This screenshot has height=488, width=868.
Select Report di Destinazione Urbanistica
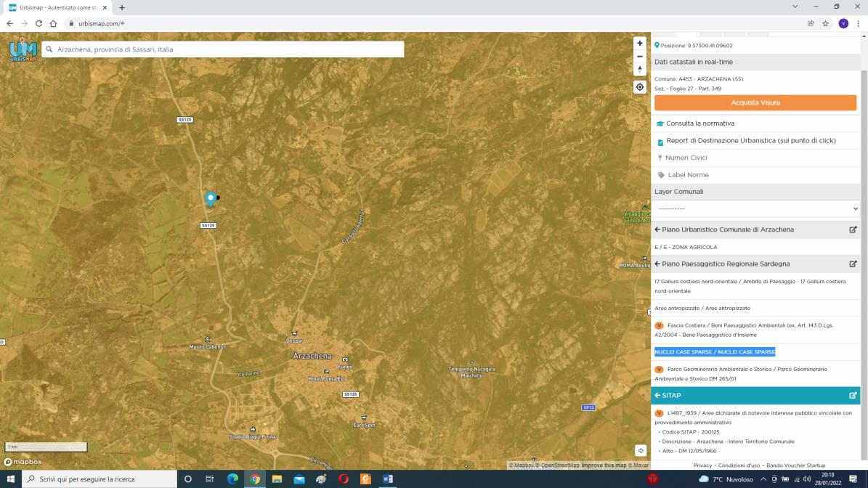750,141
